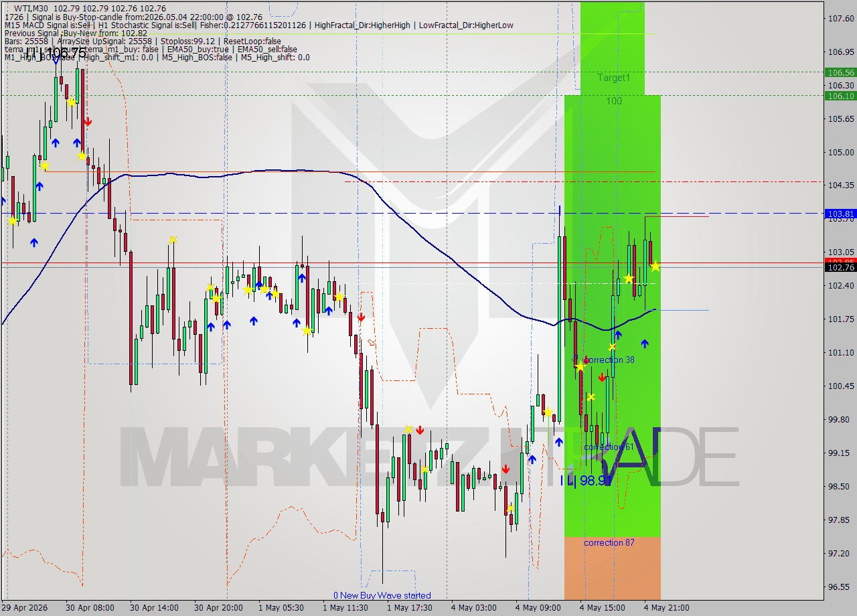This screenshot has width=857, height=616.
Task: Click the Target1 label in green zone
Action: point(614,78)
